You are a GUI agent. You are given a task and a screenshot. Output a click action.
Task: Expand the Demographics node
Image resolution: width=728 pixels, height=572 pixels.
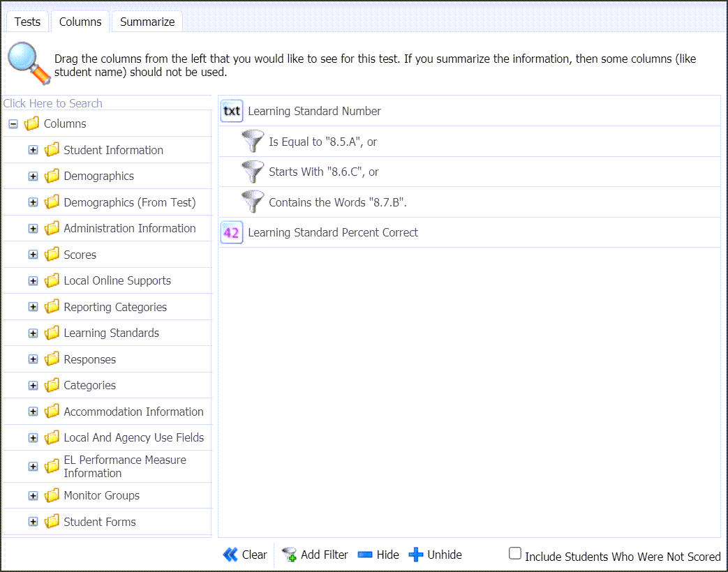point(33,176)
